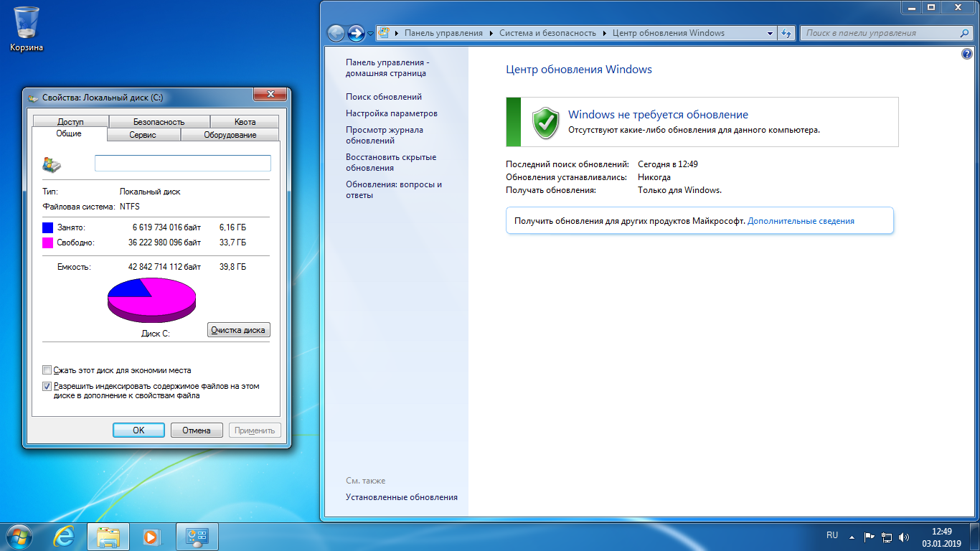Click 'Отмена' in disk properties

[197, 430]
